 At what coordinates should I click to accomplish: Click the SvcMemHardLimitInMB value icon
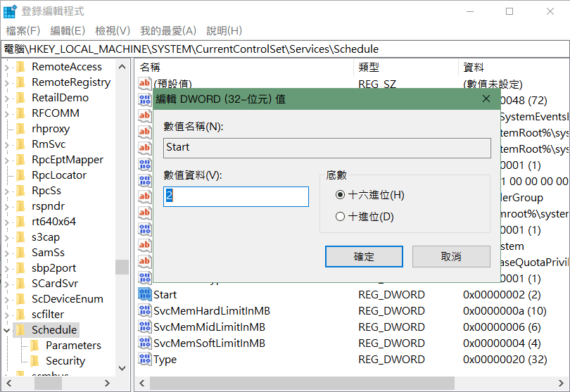coord(145,311)
